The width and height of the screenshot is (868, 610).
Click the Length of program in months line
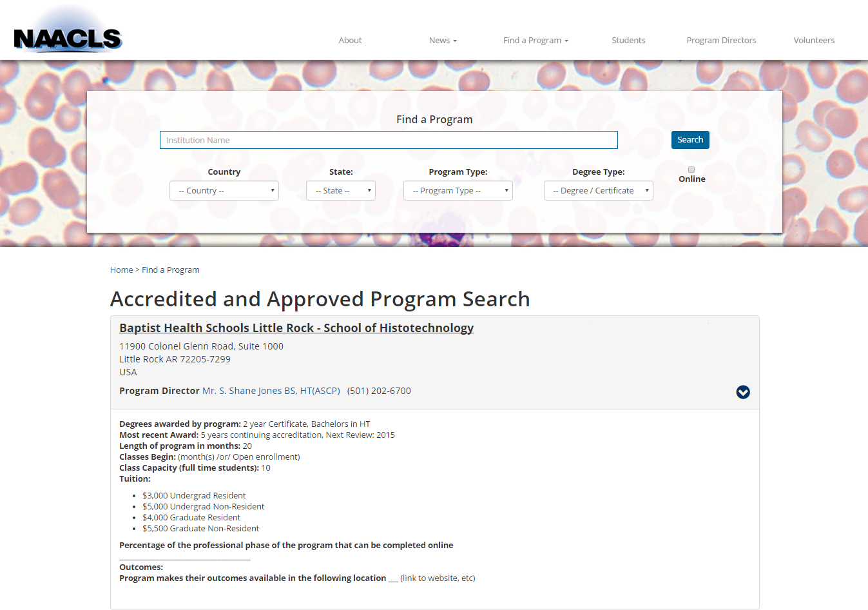click(186, 446)
